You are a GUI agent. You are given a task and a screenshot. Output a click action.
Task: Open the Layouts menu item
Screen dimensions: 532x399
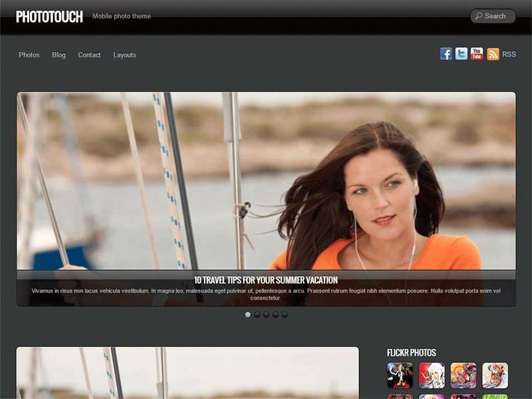point(124,55)
